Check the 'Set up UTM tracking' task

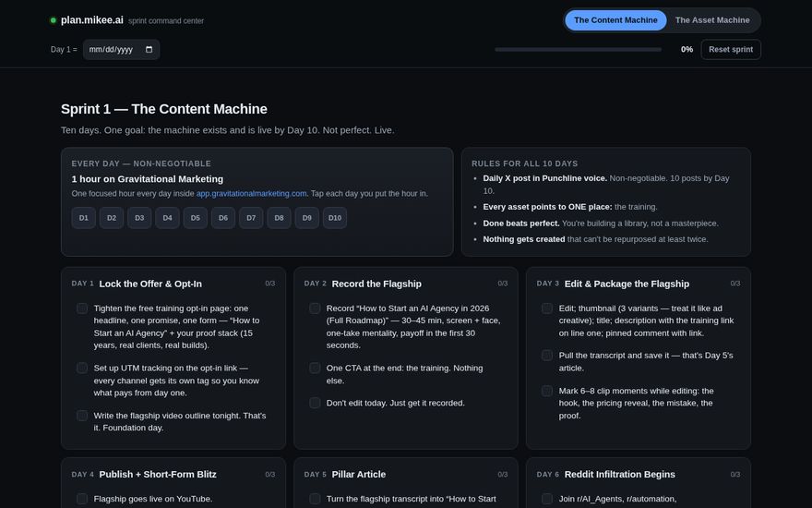tap(82, 368)
